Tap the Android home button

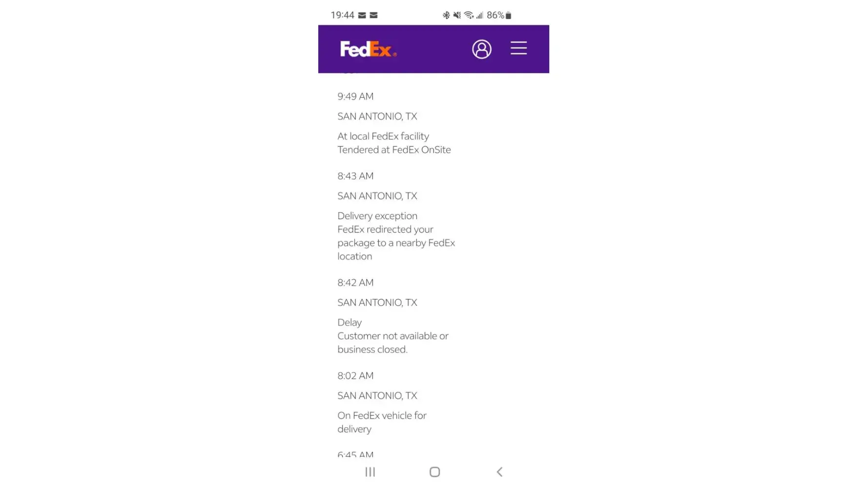tap(434, 472)
